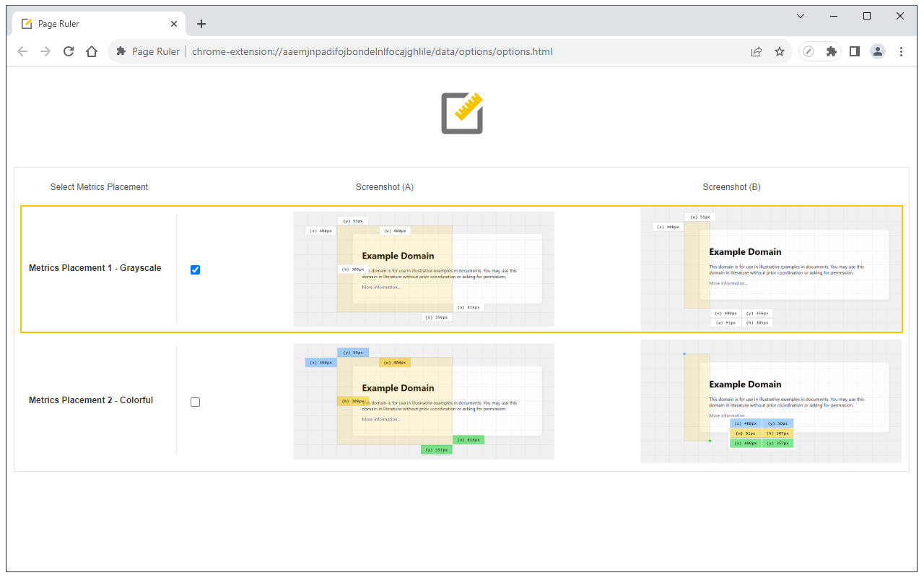Screen dimensions: 924x578
Task: Open the side panel icon
Action: coord(855,51)
